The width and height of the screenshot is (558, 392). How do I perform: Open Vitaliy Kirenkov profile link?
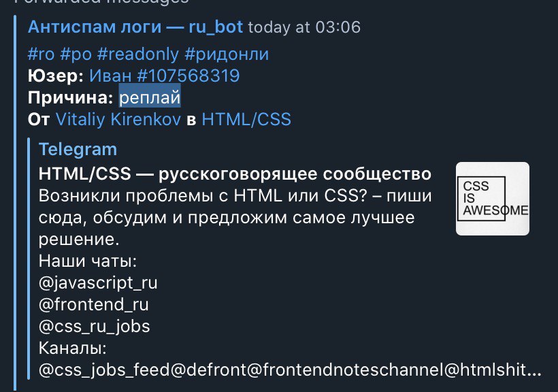pos(118,119)
